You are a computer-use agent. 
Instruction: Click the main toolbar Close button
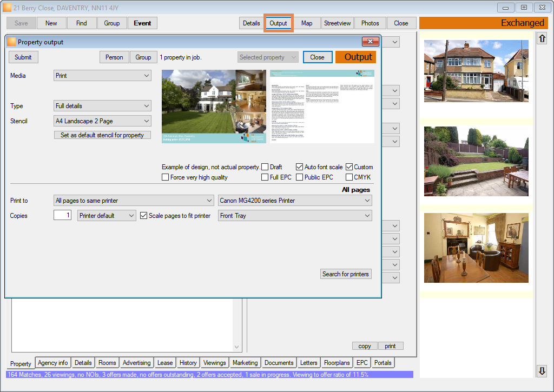(x=401, y=23)
